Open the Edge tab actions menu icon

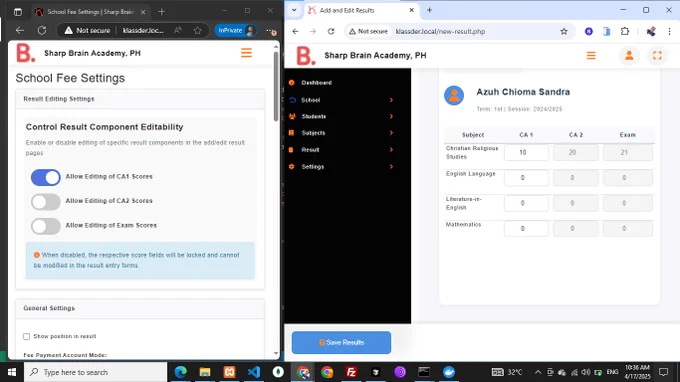click(x=18, y=12)
